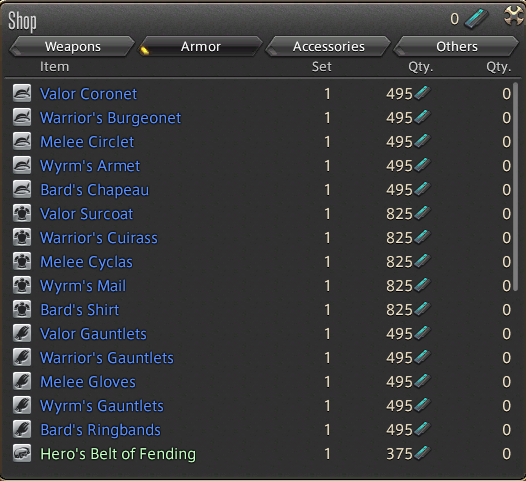Click the vertical scrollbar of the item list
This screenshot has width=526, height=481.
(516, 187)
